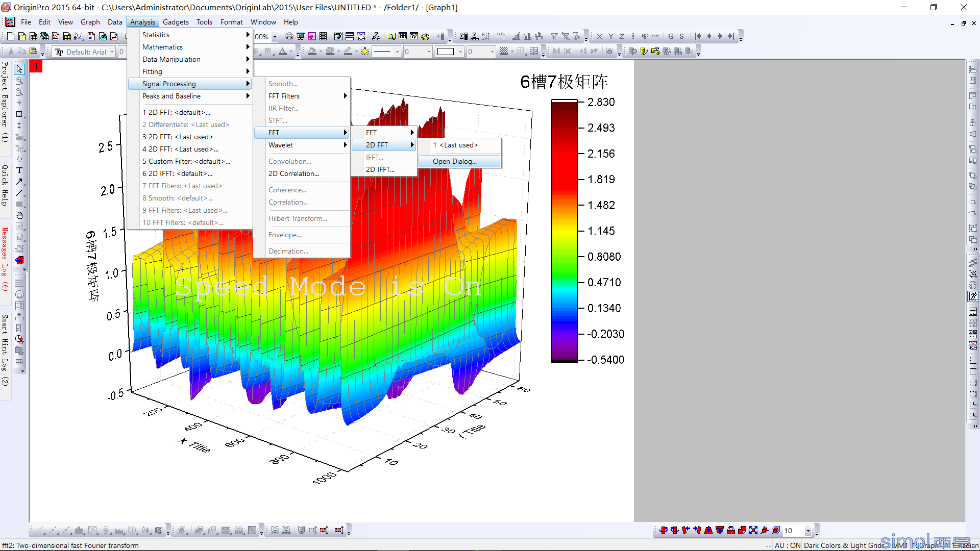Image resolution: width=980 pixels, height=551 pixels.
Task: Click the New Folder toolbar icon
Action: pyautogui.click(x=22, y=36)
